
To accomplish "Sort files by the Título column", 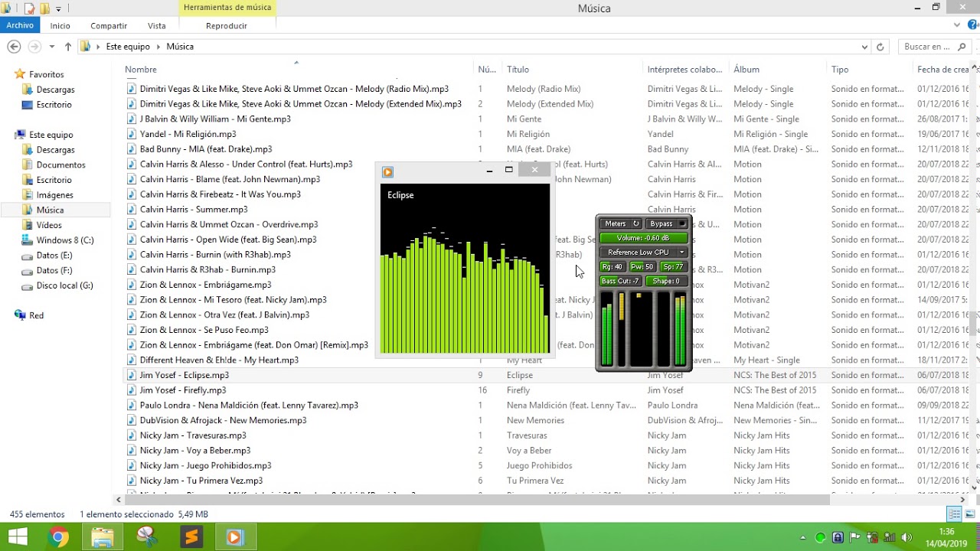I will [518, 70].
